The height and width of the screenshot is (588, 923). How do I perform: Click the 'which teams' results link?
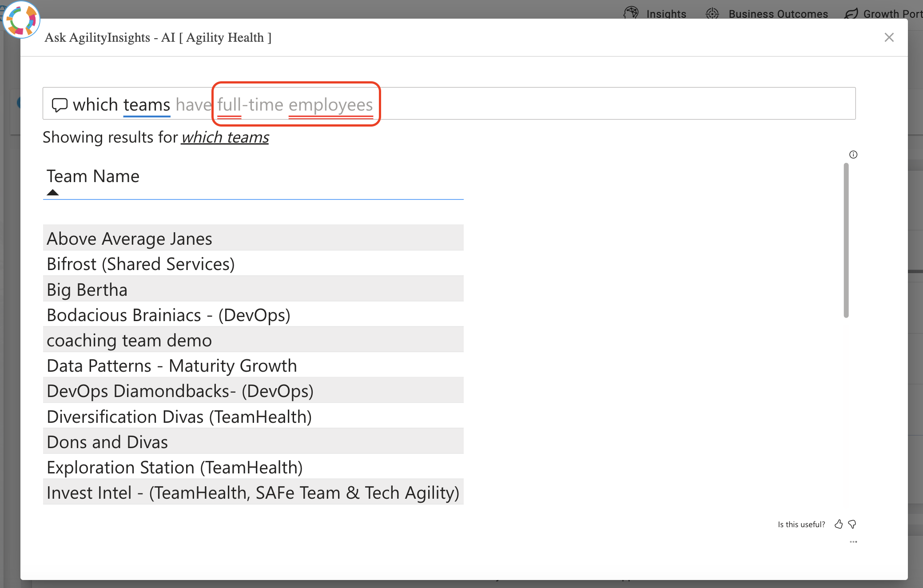click(225, 137)
